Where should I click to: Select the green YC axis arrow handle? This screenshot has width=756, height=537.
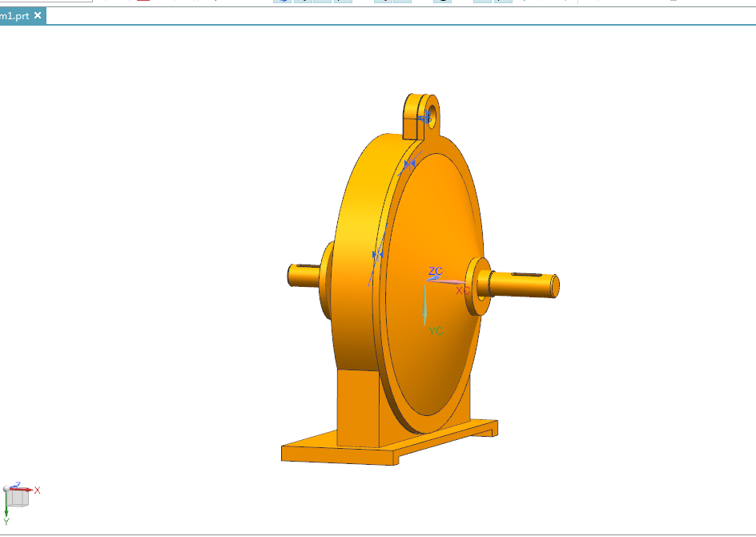[424, 305]
